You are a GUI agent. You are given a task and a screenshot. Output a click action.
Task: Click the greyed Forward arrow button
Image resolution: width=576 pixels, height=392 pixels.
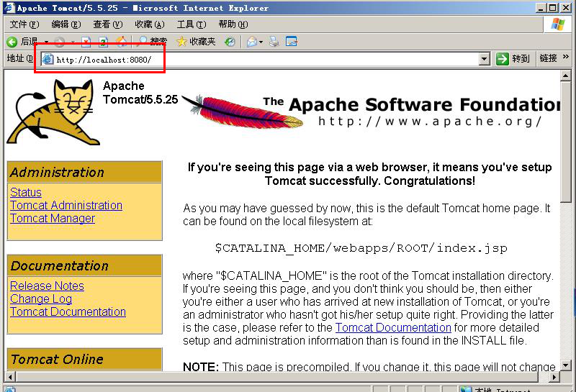tap(60, 42)
